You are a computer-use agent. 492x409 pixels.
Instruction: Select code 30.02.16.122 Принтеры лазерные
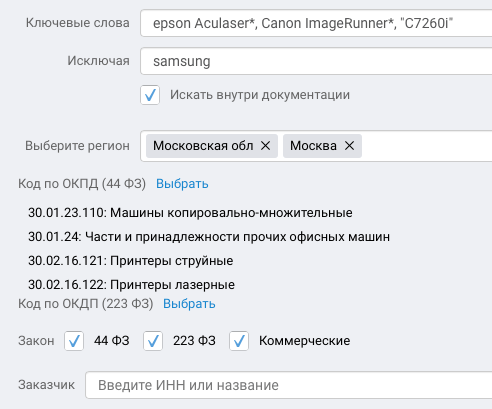(x=131, y=285)
